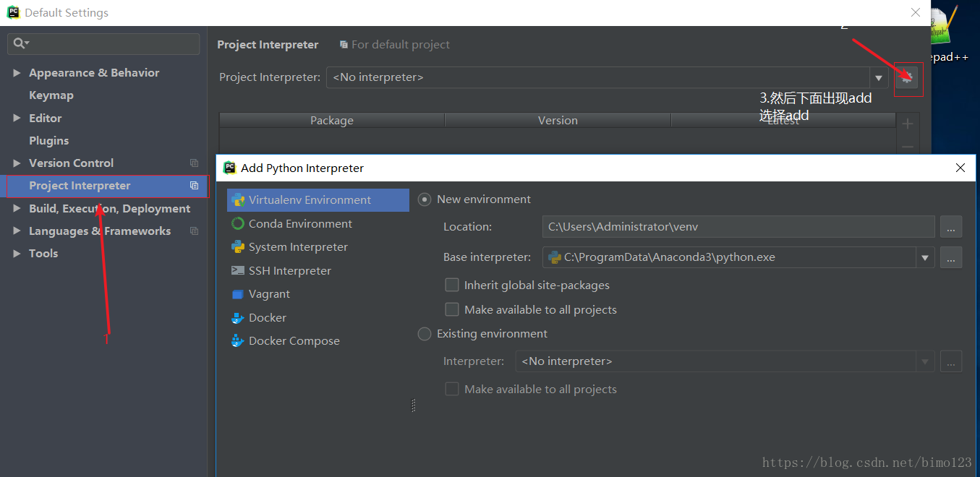The image size is (980, 477).
Task: Check Make available to all projects under New environment
Action: click(452, 310)
